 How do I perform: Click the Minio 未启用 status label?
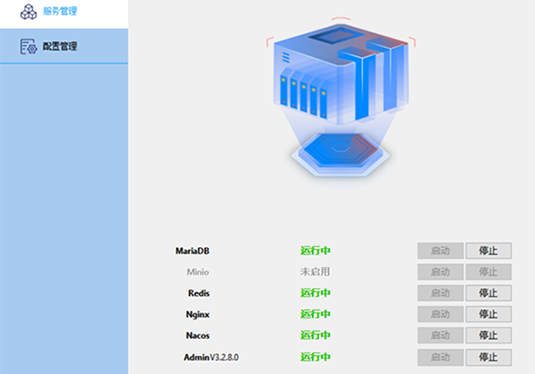coord(315,272)
